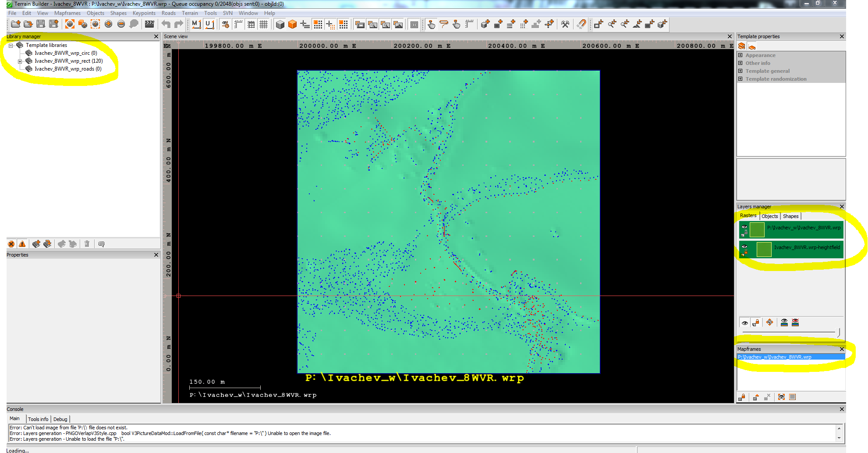Switch to the Shapes tab in Layers manager
Screen dimensions: 868x453
[x=790, y=216]
